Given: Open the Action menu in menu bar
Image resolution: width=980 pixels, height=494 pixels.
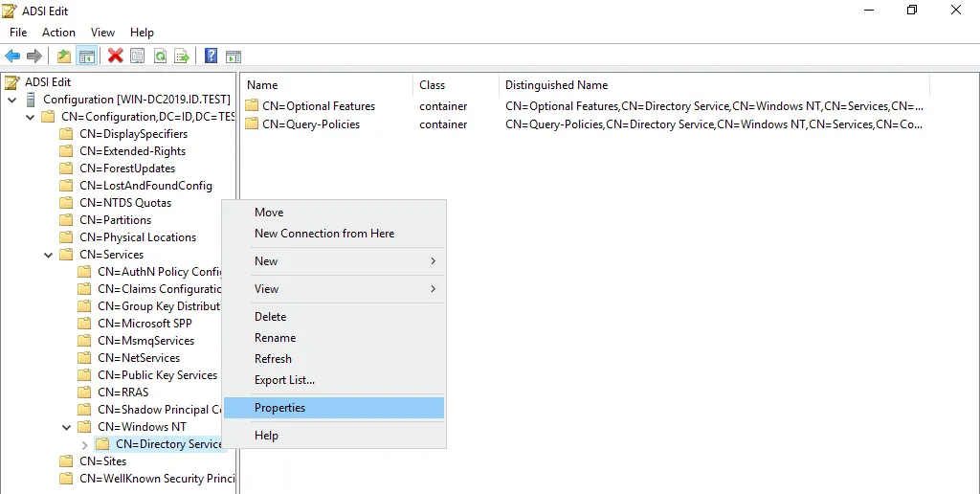Looking at the screenshot, I should 58,33.
